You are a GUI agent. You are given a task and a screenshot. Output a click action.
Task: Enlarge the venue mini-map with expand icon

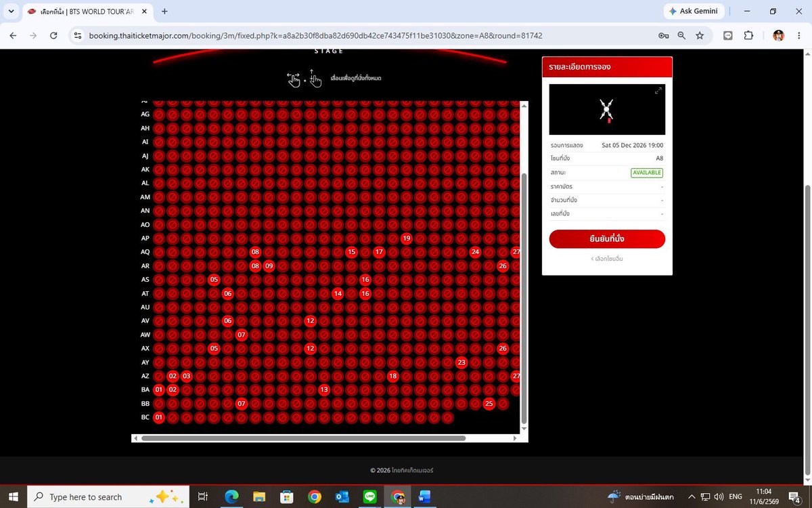pos(658,91)
